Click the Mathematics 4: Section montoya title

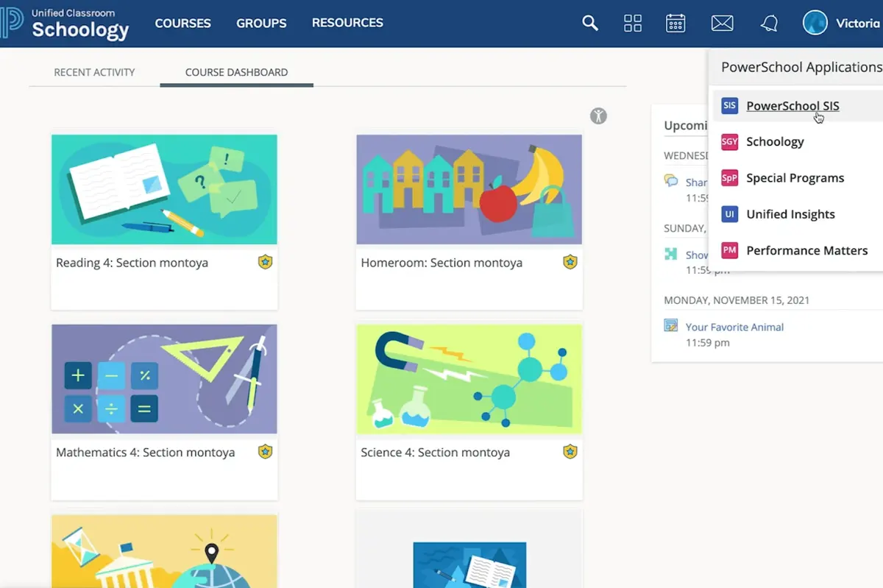(x=145, y=453)
